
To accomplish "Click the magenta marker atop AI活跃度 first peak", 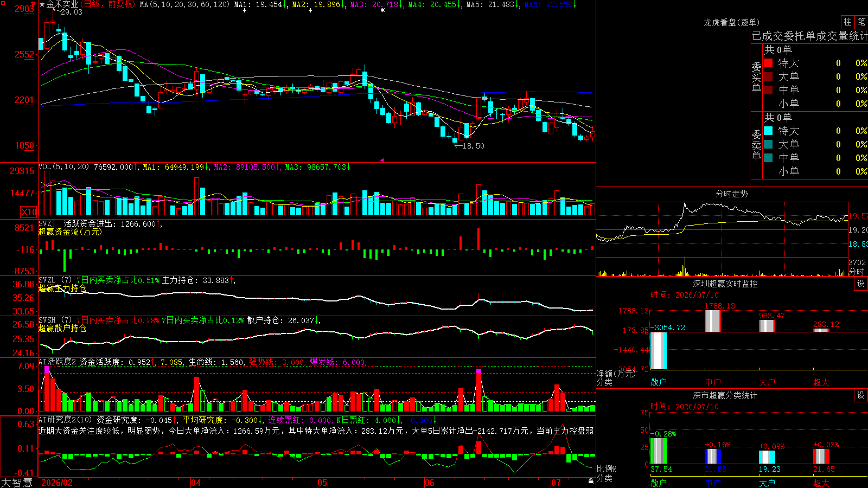I will (x=47, y=369).
